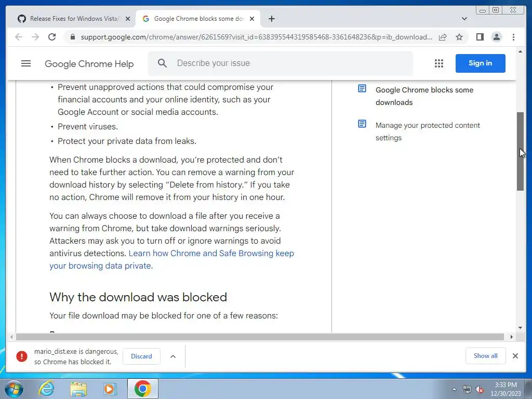Click the red download warning icon

(22, 356)
